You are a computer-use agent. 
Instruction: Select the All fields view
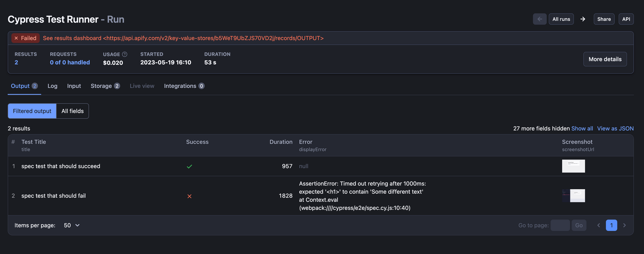[x=72, y=111]
